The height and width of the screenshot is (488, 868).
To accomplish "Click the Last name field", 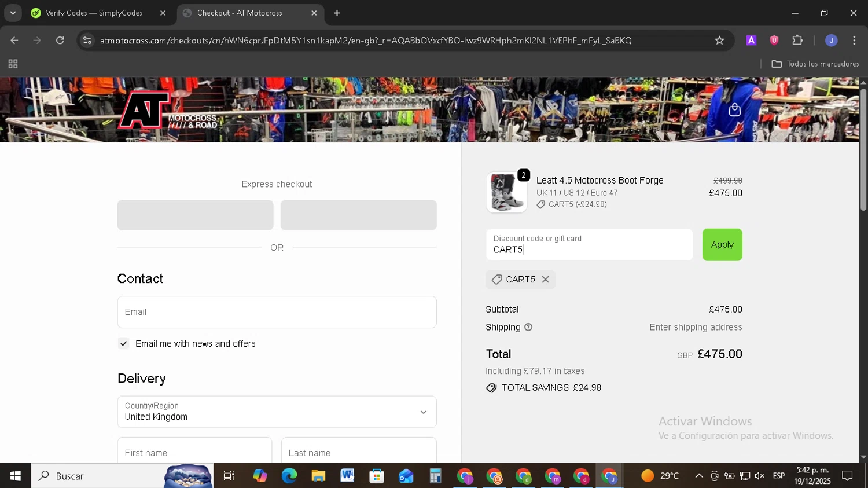I will coord(359,453).
